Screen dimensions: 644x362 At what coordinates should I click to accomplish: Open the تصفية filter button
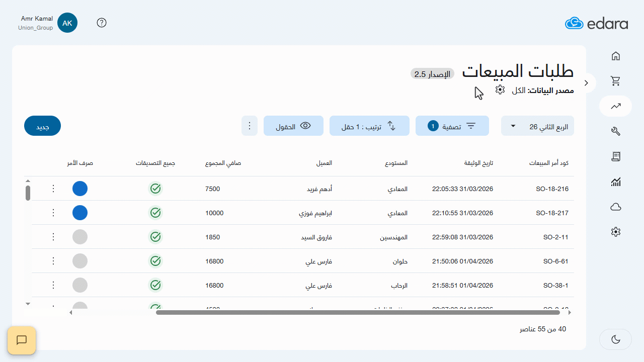452,126
